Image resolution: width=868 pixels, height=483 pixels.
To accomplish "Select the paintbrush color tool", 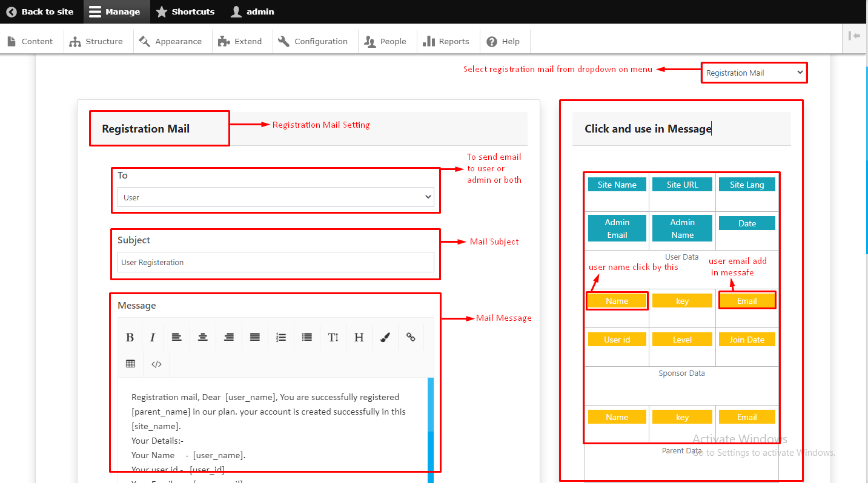I will coord(385,337).
